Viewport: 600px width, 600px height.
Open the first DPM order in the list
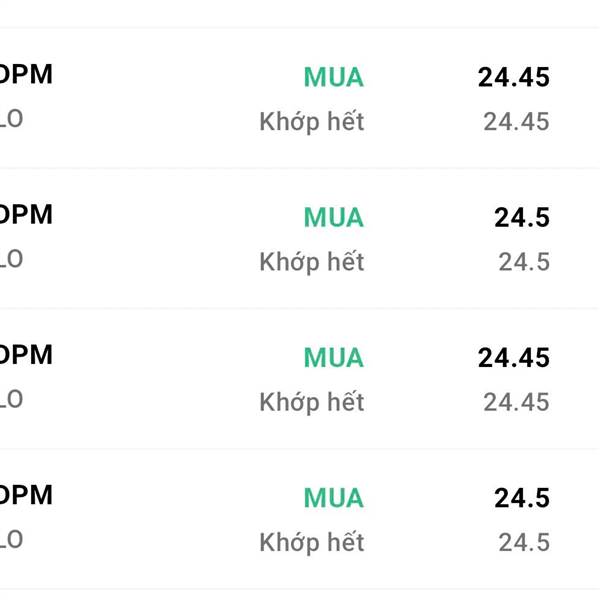pyautogui.click(x=26, y=75)
